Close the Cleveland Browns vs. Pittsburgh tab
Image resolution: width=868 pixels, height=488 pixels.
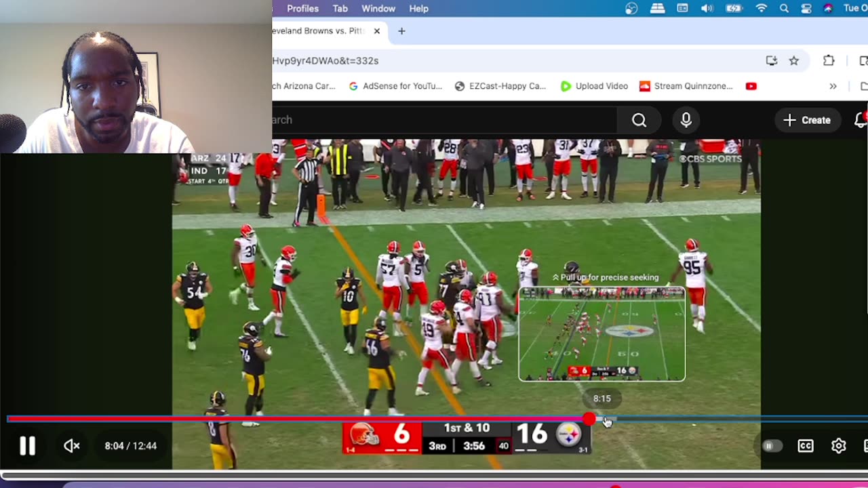coord(377,31)
